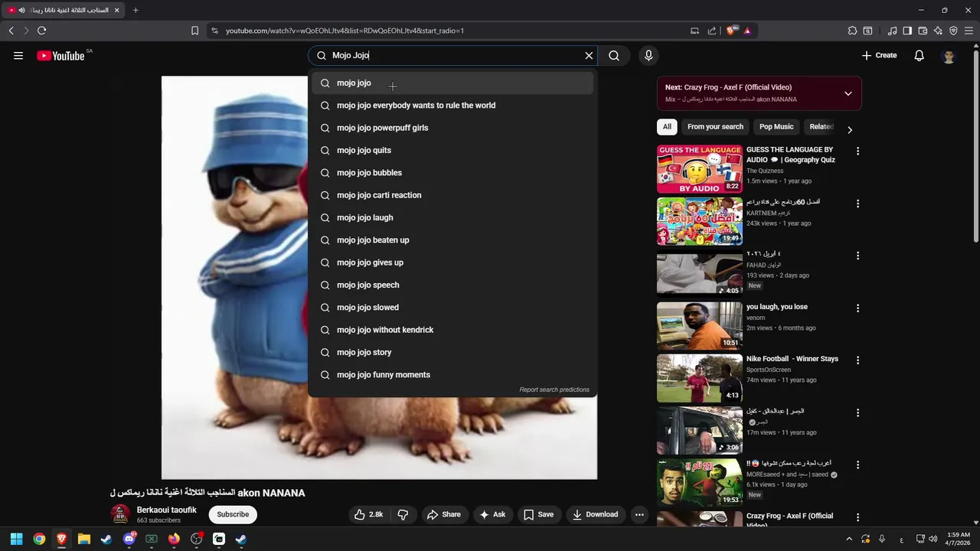Viewport: 980px width, 551px height.
Task: Start voice search with the microphone
Action: pyautogui.click(x=648, y=55)
